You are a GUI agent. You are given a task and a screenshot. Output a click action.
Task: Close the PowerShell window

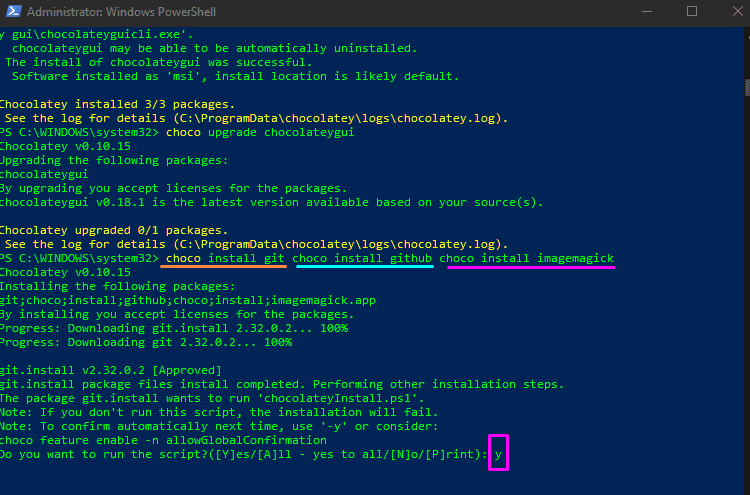point(737,11)
